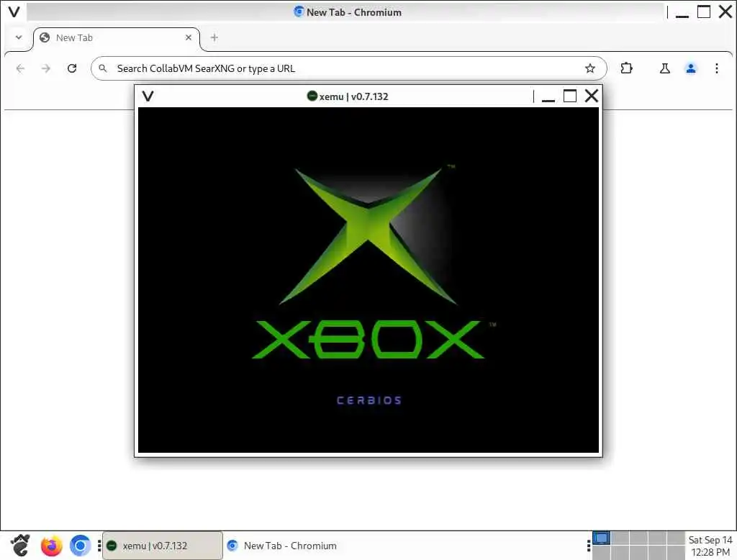Image resolution: width=737 pixels, height=560 pixels.
Task: Reload the Chromium page
Action: [72, 68]
